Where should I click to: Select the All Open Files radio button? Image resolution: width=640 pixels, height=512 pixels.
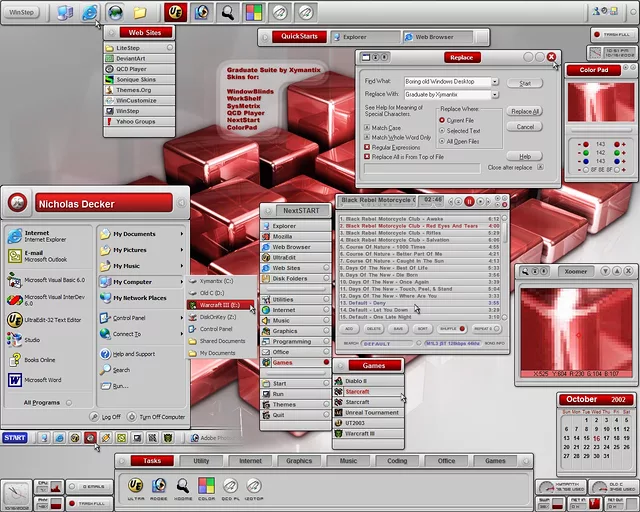tap(442, 141)
